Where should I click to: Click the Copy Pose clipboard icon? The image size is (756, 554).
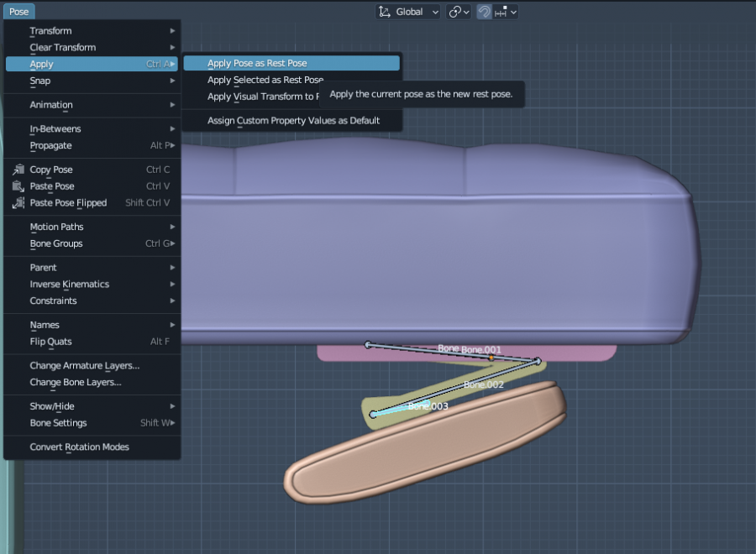tap(18, 170)
